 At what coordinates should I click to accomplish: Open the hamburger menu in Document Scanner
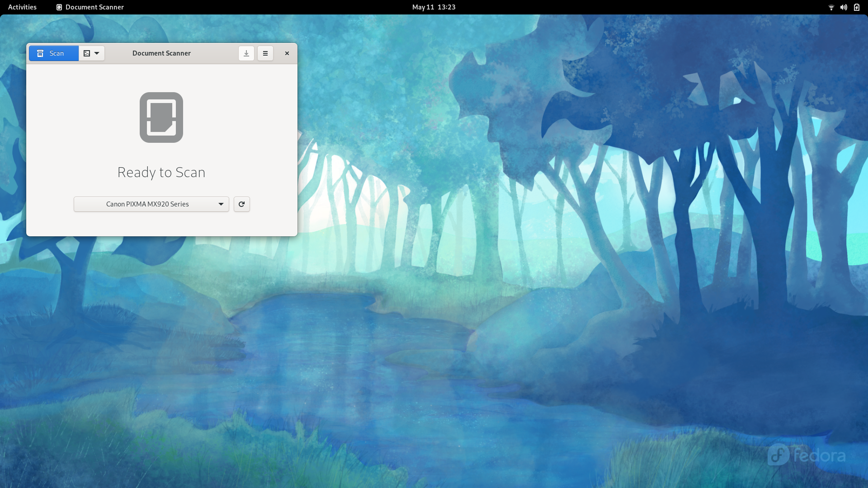[265, 53]
